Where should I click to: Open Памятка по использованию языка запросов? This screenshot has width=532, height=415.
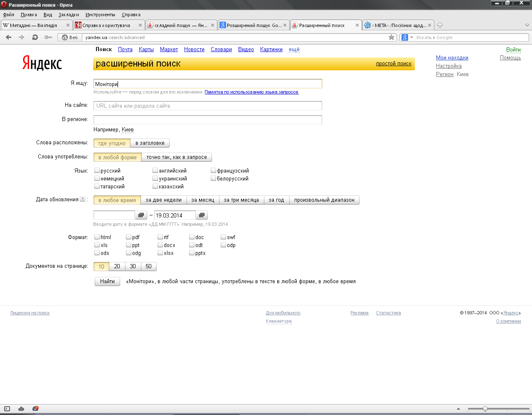(251, 92)
